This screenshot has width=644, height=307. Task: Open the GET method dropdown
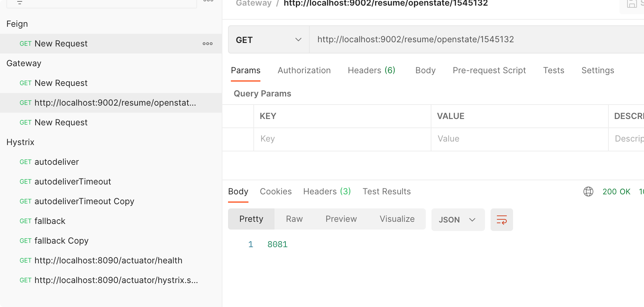click(x=269, y=40)
